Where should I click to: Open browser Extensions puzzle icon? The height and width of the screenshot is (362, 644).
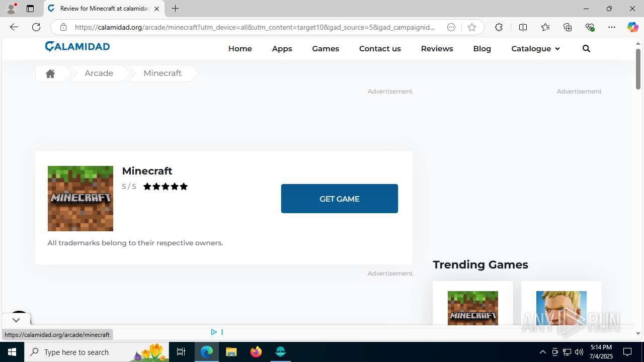(499, 27)
